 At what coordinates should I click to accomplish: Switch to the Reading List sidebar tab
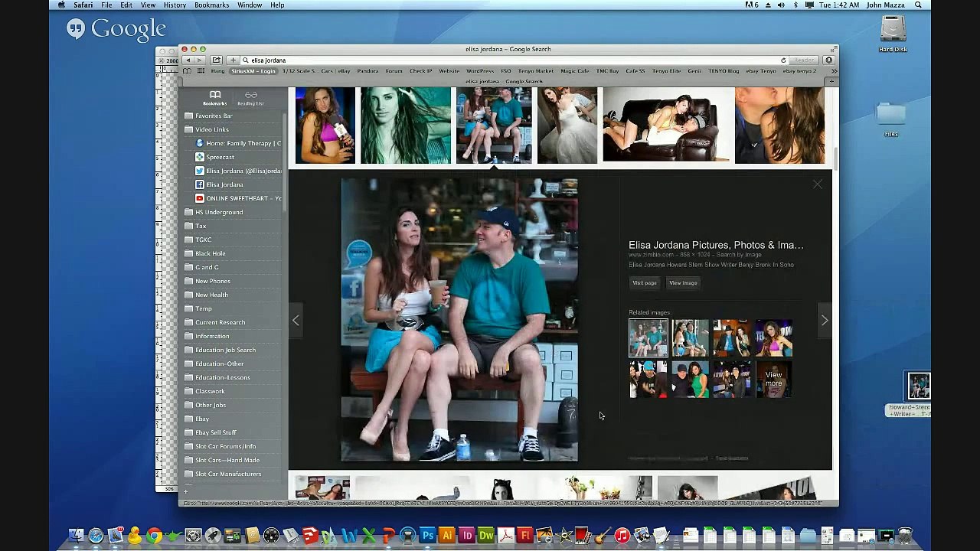[x=251, y=98]
